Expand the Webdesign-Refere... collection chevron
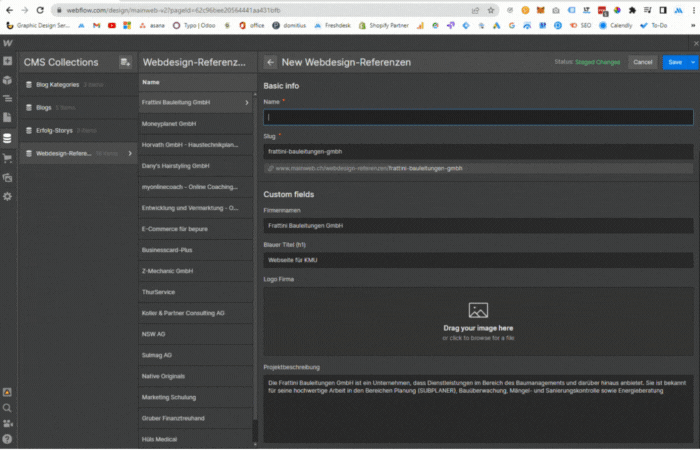The image size is (700, 450). (130, 154)
